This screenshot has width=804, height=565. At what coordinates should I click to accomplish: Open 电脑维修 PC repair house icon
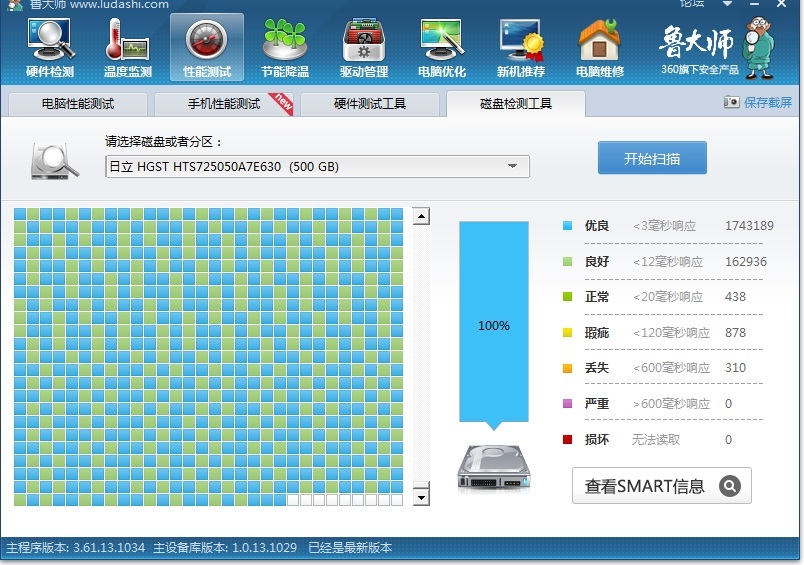pos(599,48)
